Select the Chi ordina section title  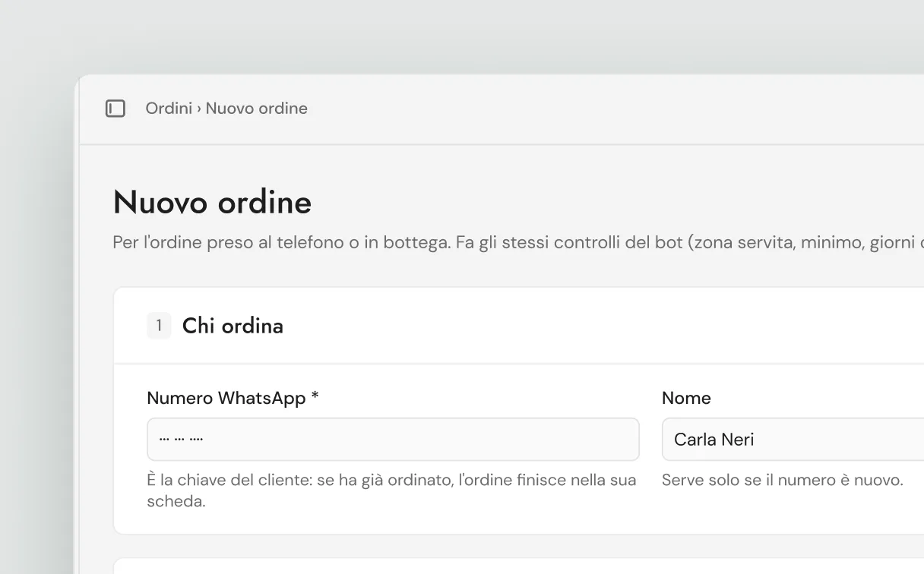(233, 326)
